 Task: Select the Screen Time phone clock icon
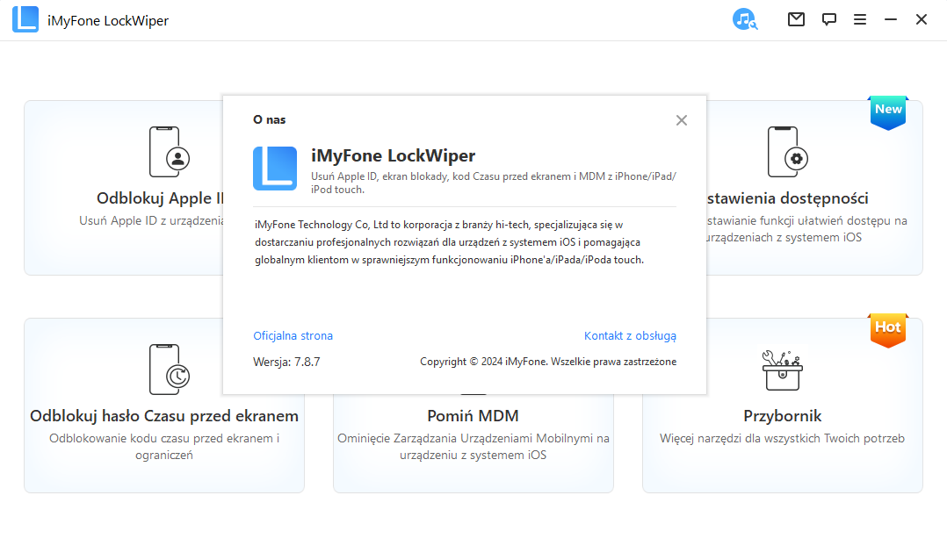pyautogui.click(x=169, y=370)
